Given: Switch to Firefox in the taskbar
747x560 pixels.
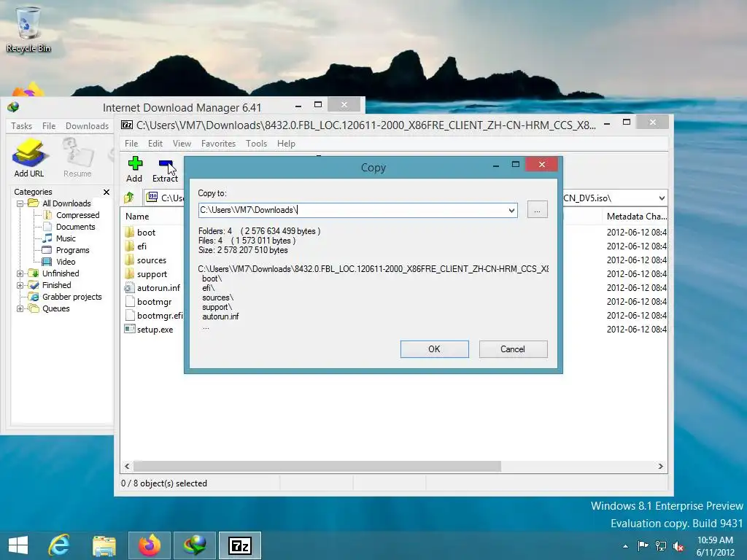Looking at the screenshot, I should (150, 545).
